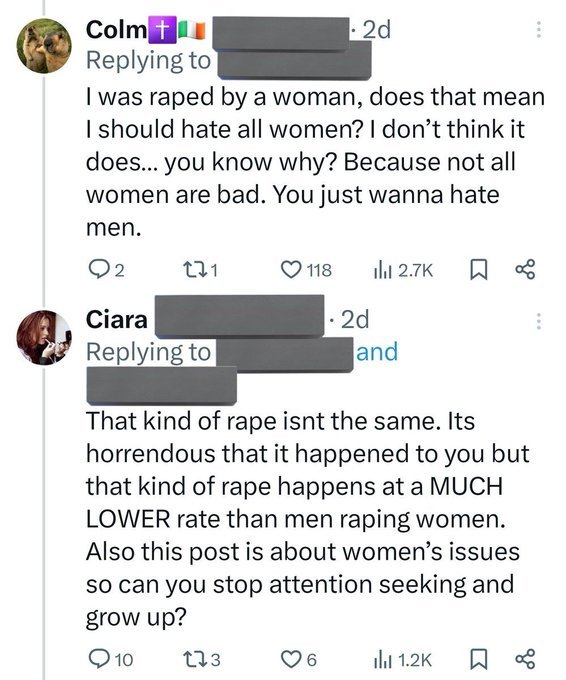Open more options menu on Colm's tweet

pos(538,29)
